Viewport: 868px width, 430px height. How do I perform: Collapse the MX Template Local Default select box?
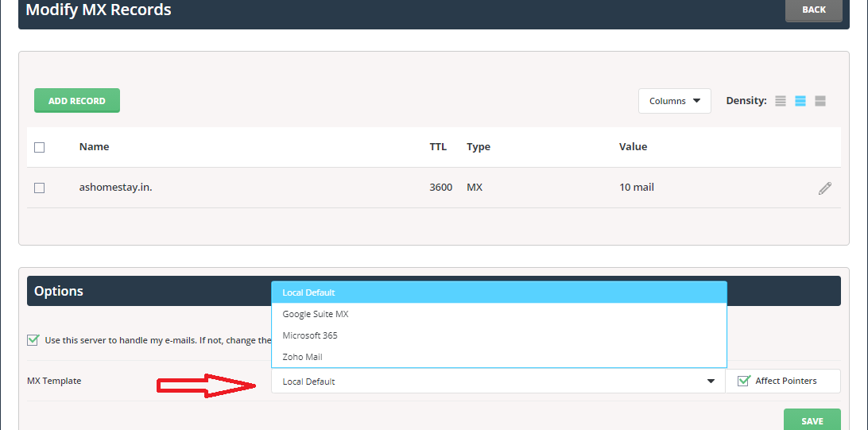pos(493,382)
